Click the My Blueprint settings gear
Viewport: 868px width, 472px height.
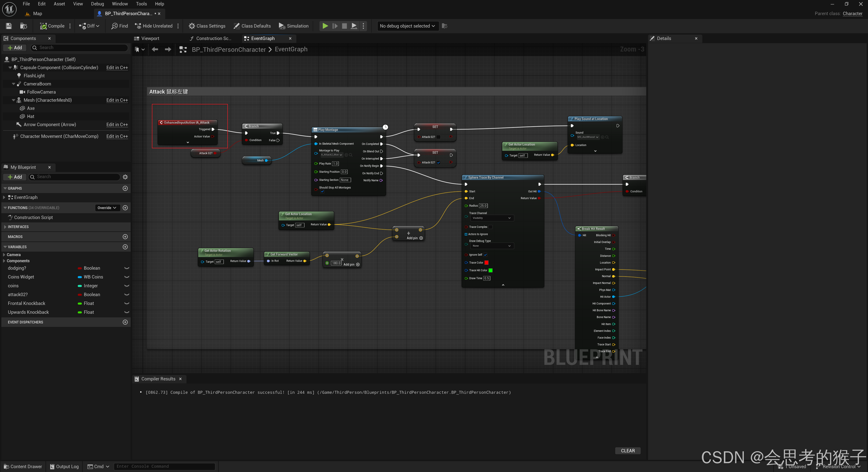125,177
